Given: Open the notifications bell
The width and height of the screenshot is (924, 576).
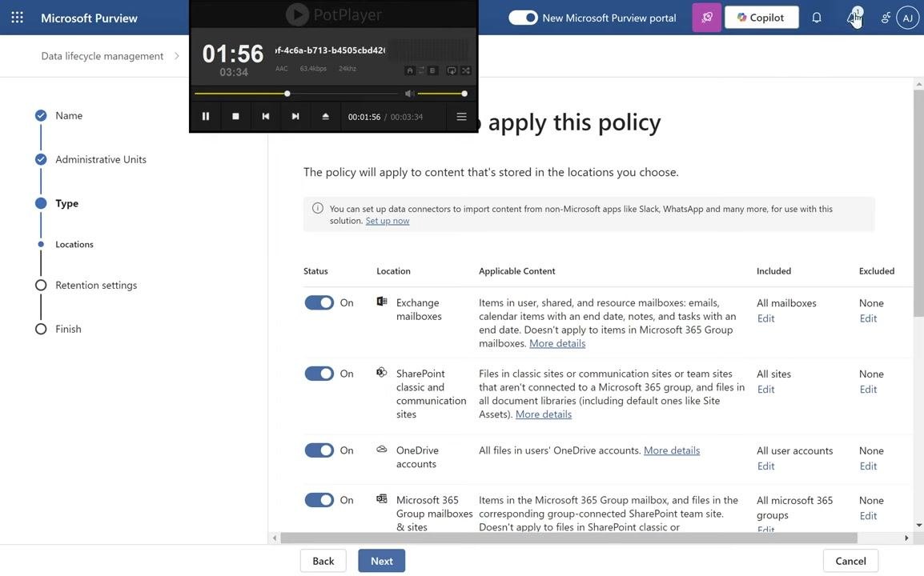Looking at the screenshot, I should click(816, 18).
